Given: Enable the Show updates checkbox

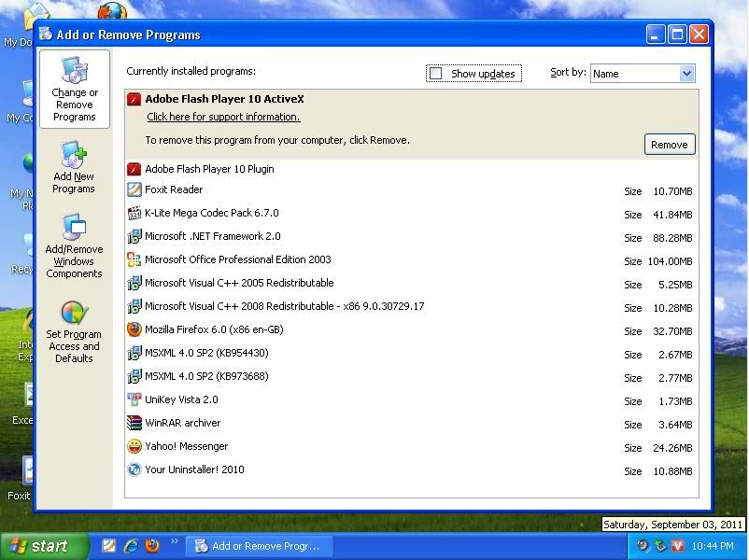Looking at the screenshot, I should pos(435,74).
